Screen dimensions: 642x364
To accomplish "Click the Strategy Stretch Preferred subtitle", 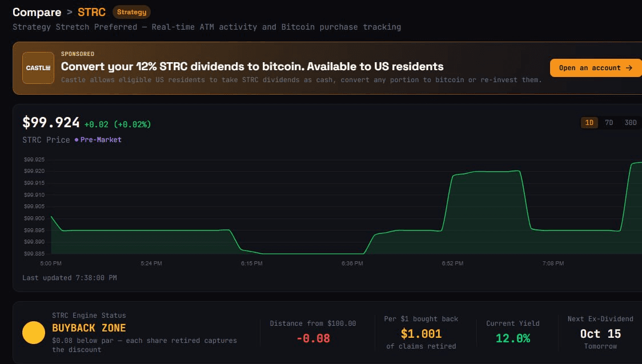I will pos(207,27).
